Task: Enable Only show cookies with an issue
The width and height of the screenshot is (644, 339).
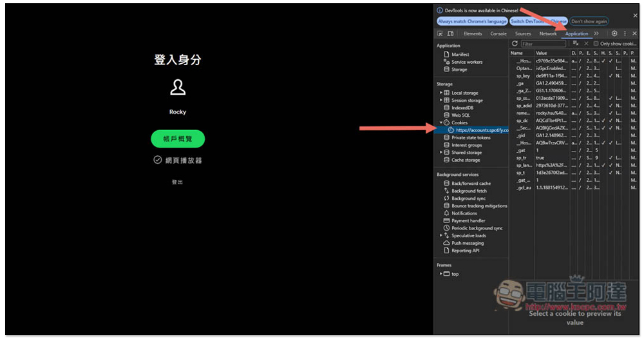Action: coord(596,44)
